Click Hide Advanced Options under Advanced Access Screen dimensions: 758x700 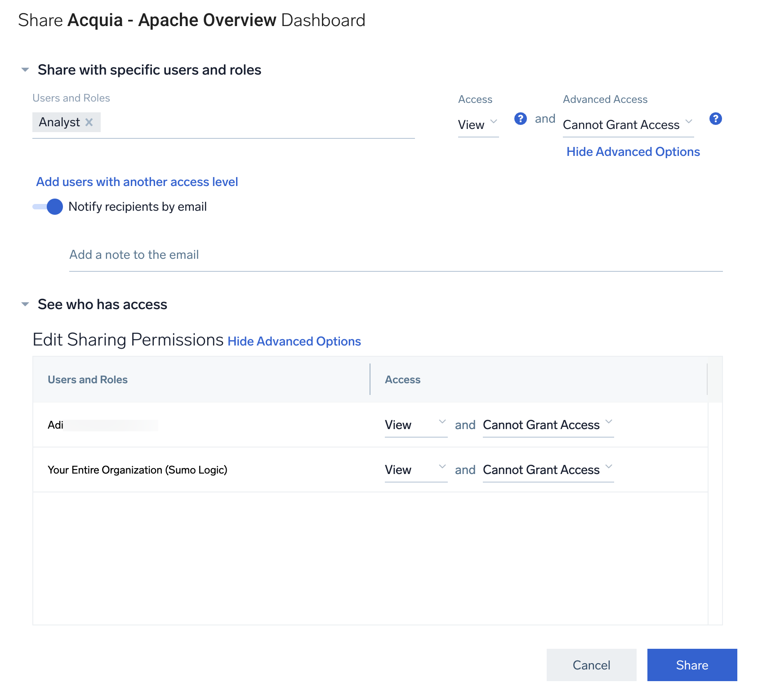coord(633,152)
